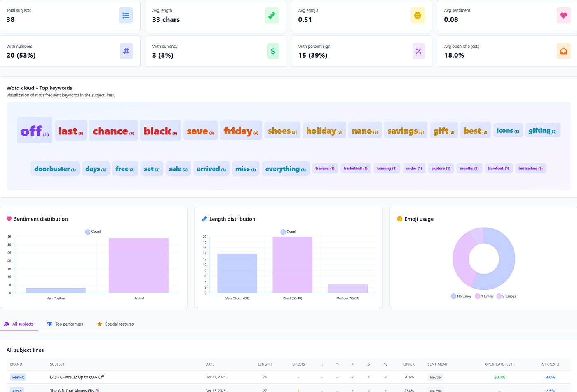The width and height of the screenshot is (577, 392).
Task: Switch to the All subjects tab
Action: click(x=19, y=324)
